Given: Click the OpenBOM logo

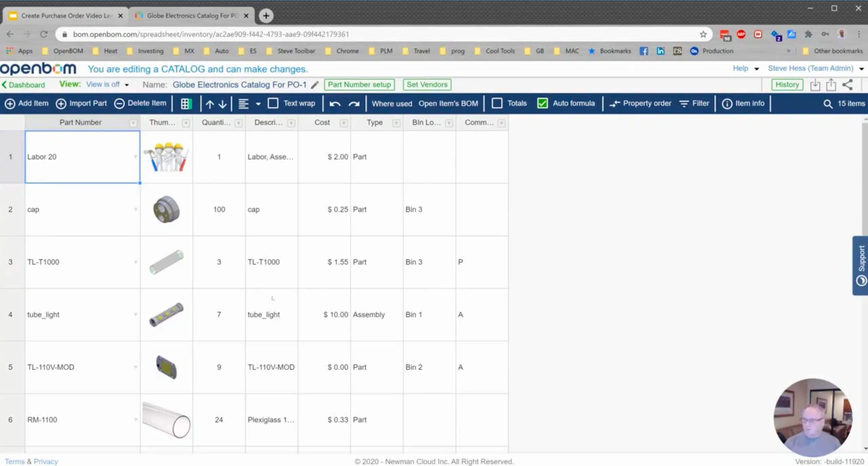Looking at the screenshot, I should pos(38,69).
